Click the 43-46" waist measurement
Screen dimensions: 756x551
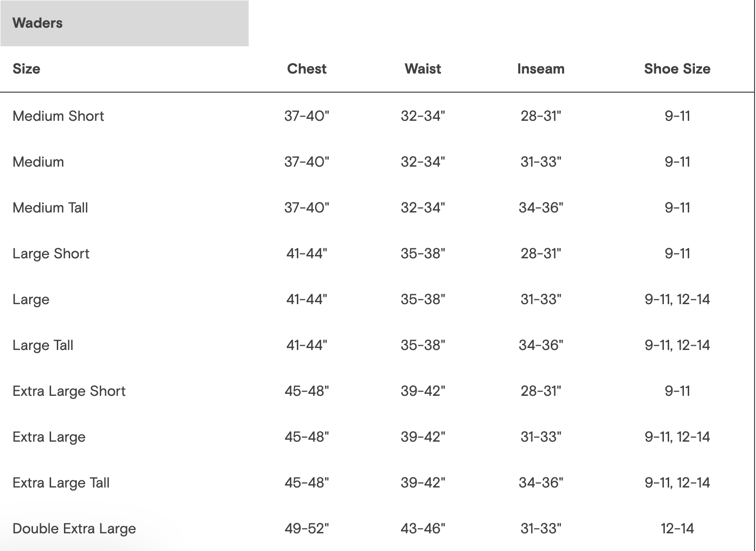423,529
